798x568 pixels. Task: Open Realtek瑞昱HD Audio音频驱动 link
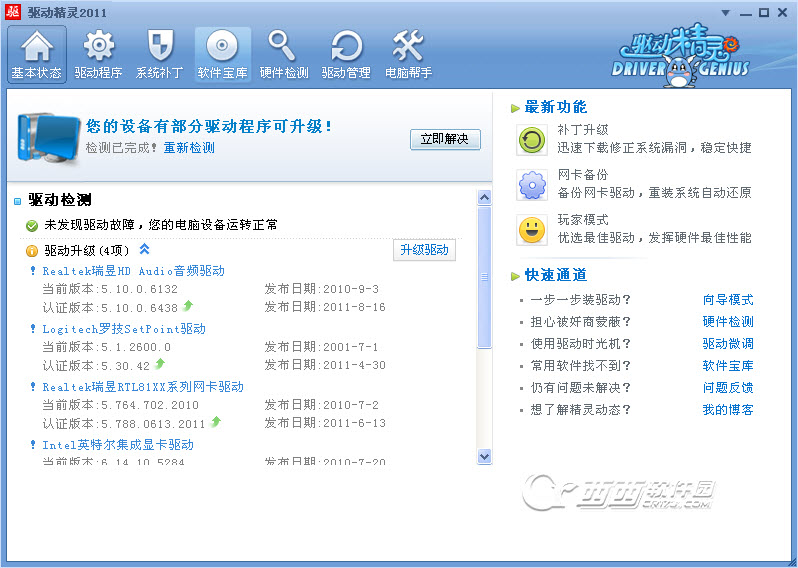[x=133, y=271]
